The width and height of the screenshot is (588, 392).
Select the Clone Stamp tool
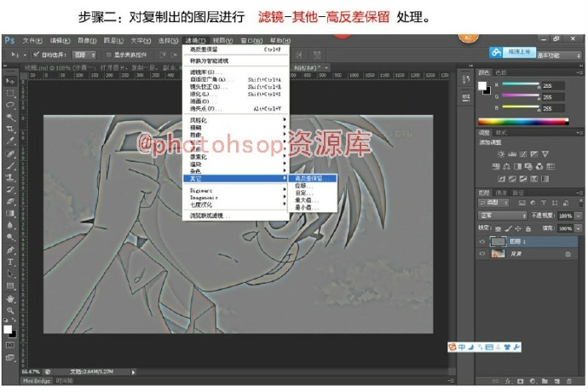[10, 177]
